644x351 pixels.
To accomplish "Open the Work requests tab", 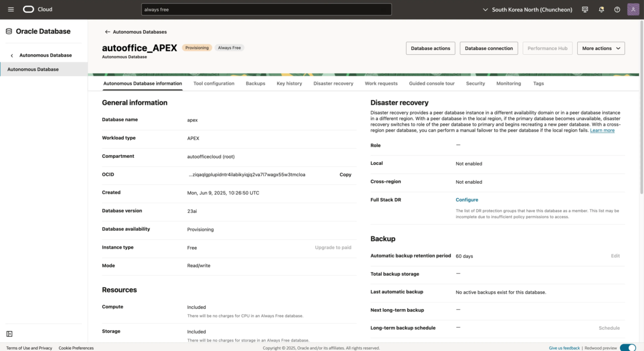I will coord(381,83).
